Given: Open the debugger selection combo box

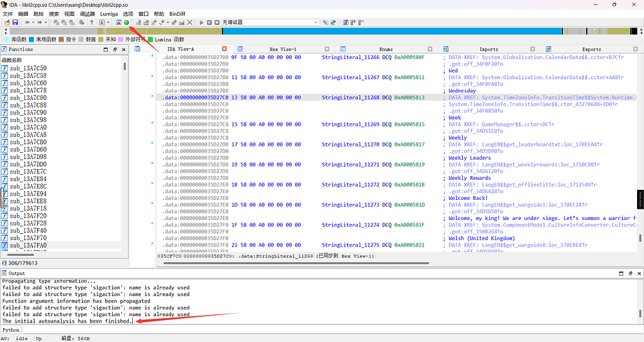Looking at the screenshot, I should pyautogui.click(x=270, y=22).
